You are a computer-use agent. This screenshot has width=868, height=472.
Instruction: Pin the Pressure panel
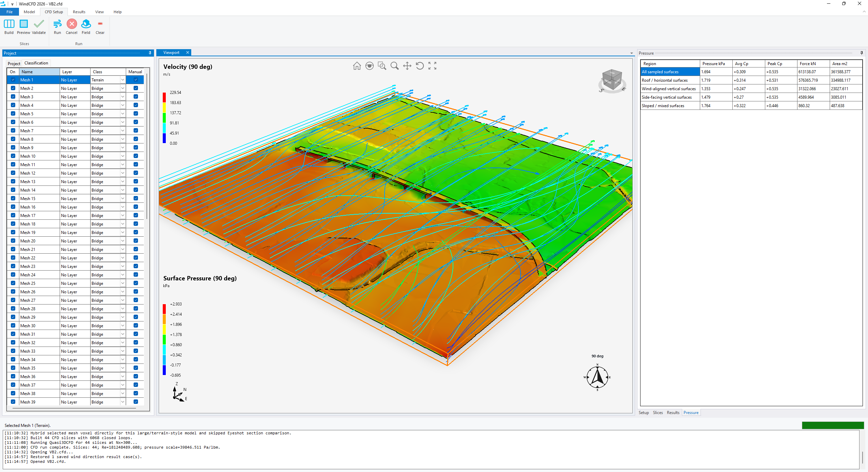(x=862, y=53)
